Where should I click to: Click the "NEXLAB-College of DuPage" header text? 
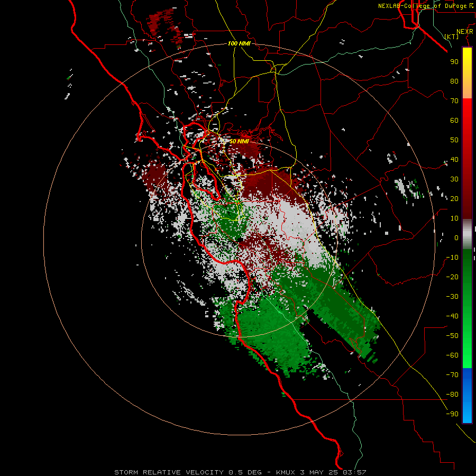coord(423,6)
